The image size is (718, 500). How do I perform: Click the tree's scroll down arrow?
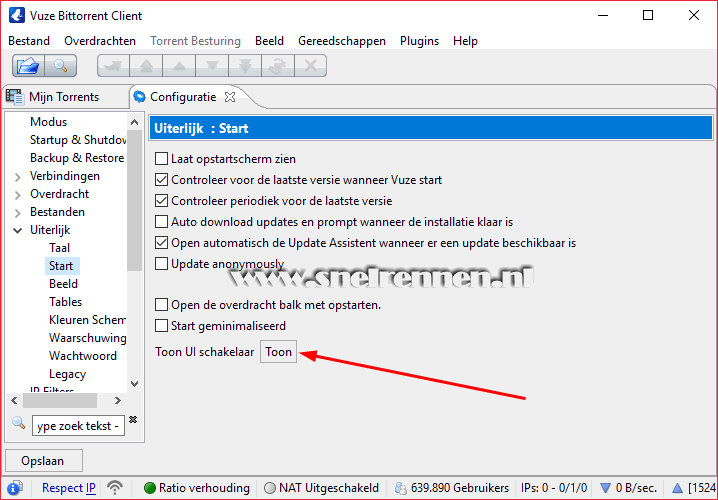[x=134, y=384]
